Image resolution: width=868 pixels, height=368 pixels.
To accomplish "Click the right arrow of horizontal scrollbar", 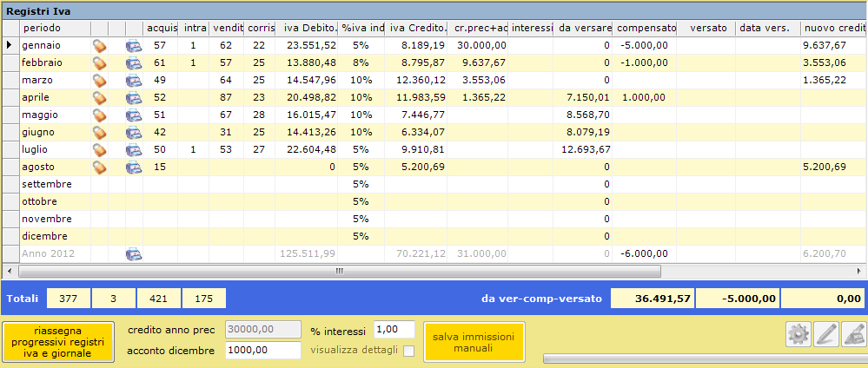I will pos(860,271).
